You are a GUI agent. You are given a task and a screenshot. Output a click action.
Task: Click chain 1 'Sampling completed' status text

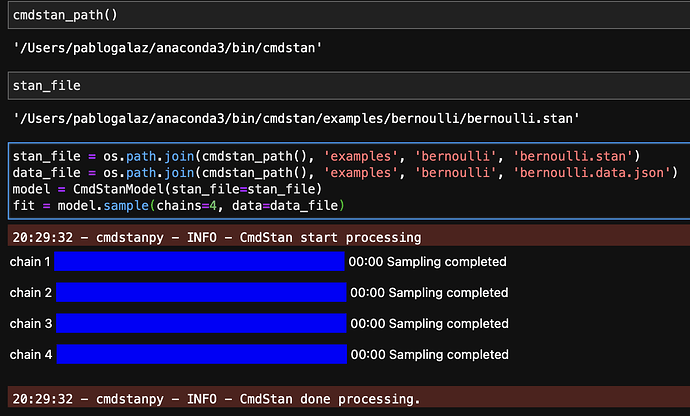click(x=447, y=262)
